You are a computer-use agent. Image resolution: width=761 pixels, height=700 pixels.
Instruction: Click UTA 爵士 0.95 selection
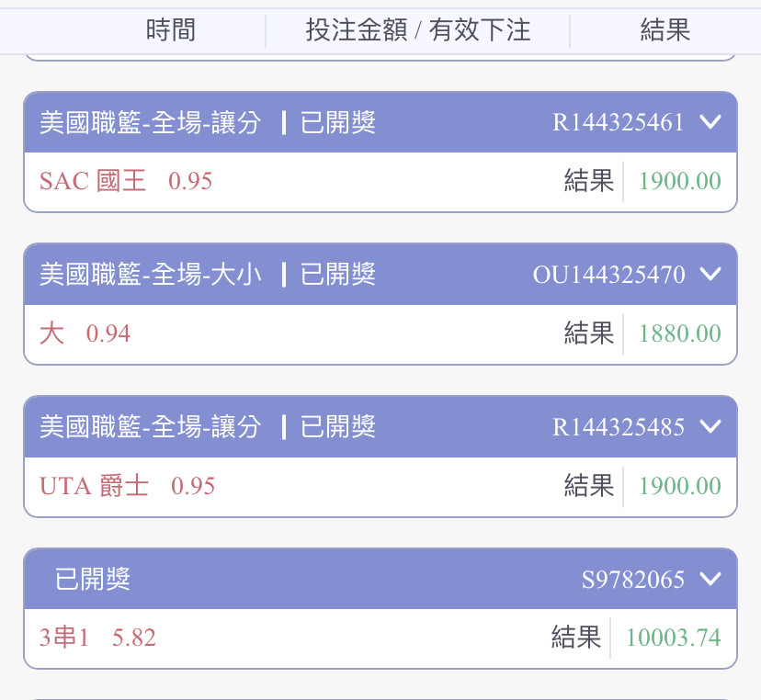(x=127, y=486)
